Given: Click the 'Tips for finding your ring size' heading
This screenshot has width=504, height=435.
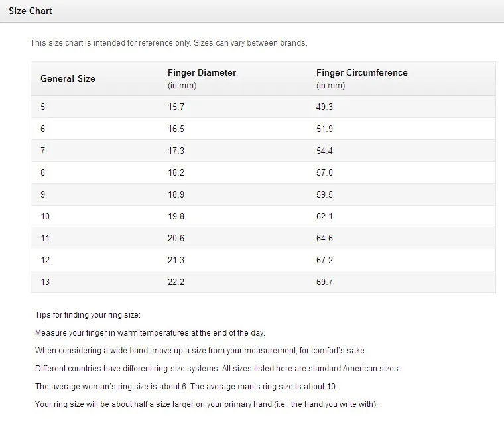Looking at the screenshot, I should [88, 315].
